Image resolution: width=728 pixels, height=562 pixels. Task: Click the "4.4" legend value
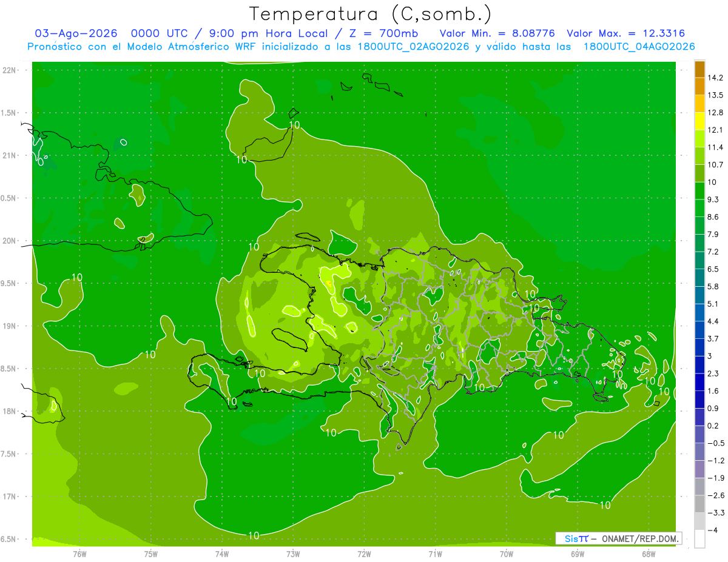pyautogui.click(x=713, y=321)
